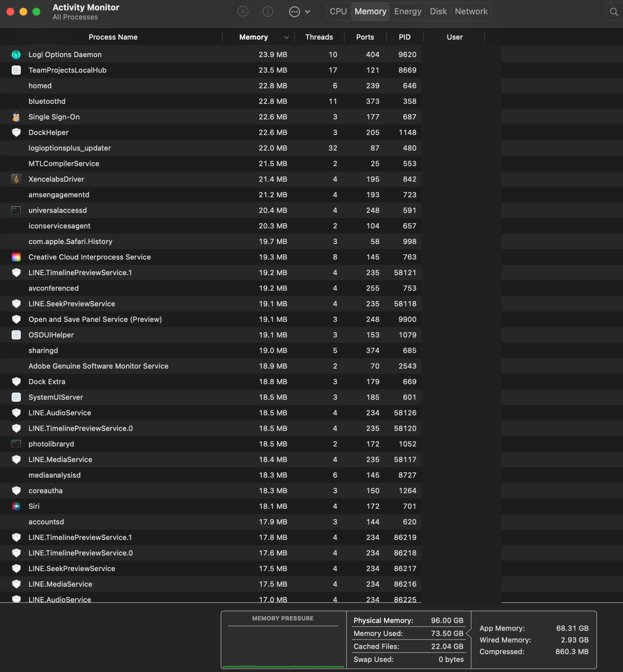623x672 pixels.
Task: Open the Network tab
Action: point(471,11)
